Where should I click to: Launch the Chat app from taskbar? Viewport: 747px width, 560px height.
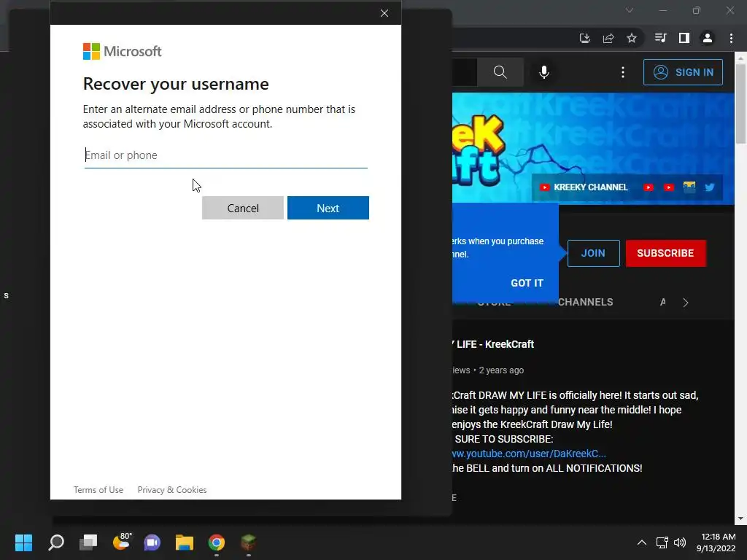(x=152, y=542)
